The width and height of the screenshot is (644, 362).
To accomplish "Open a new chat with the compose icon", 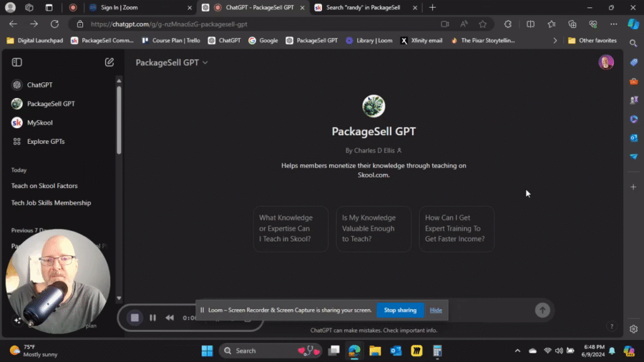I will (x=109, y=62).
